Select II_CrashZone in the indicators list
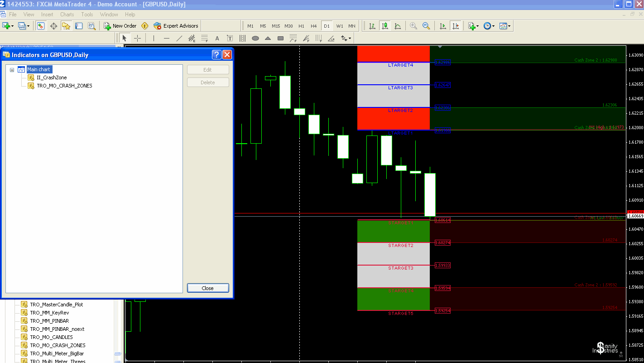Image resolution: width=644 pixels, height=363 pixels. coord(52,77)
